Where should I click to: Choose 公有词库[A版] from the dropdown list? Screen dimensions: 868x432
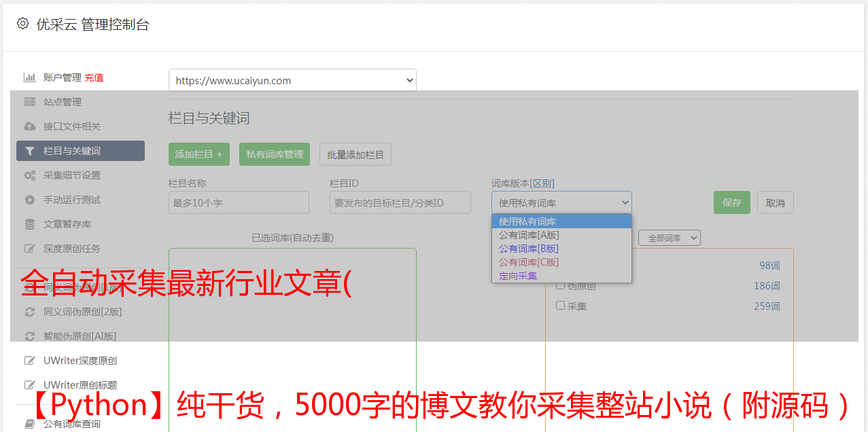tap(561, 235)
